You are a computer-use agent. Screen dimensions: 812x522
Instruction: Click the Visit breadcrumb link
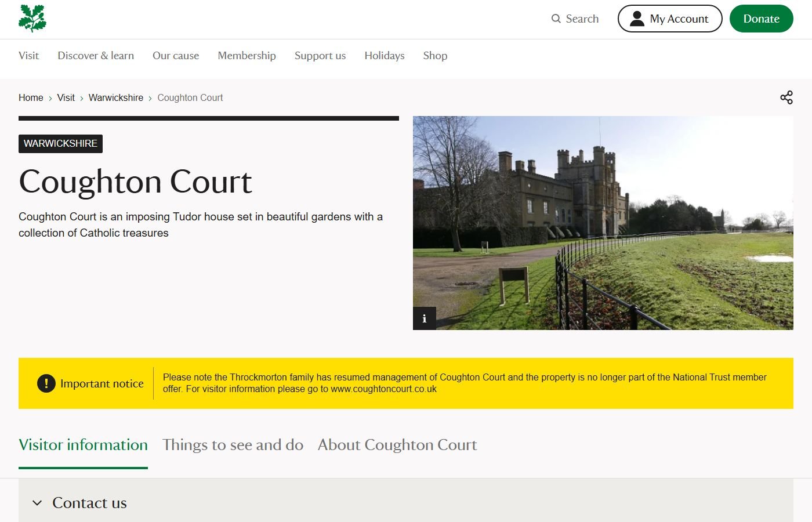pos(66,97)
